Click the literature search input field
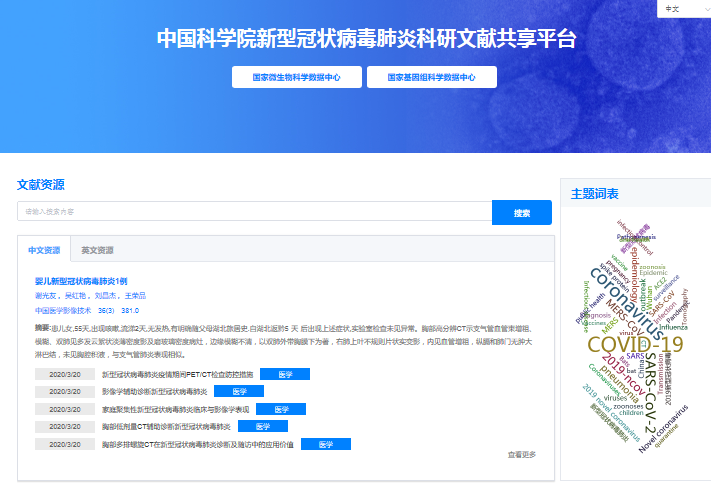The image size is (711, 493). click(254, 212)
